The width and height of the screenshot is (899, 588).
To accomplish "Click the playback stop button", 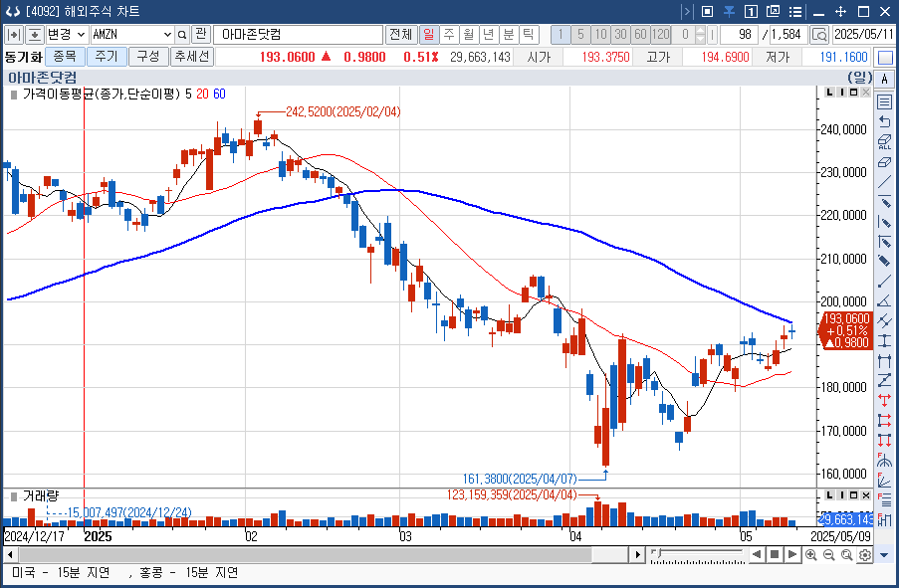I will click(x=774, y=554).
